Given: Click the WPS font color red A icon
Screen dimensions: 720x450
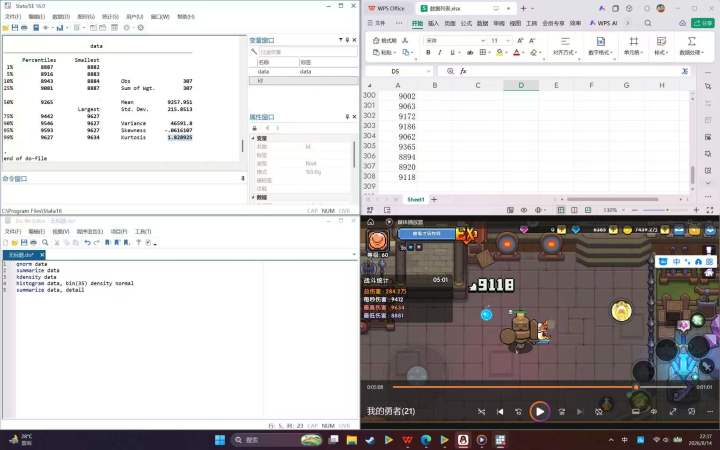Looking at the screenshot, I should tap(517, 53).
